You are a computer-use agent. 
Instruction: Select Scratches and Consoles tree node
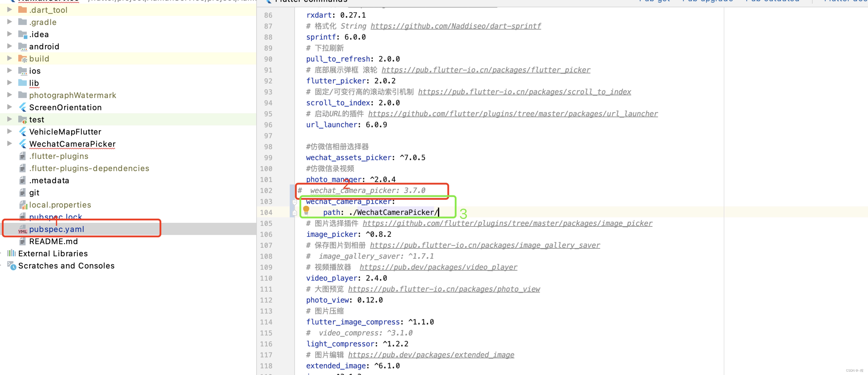[x=66, y=265]
